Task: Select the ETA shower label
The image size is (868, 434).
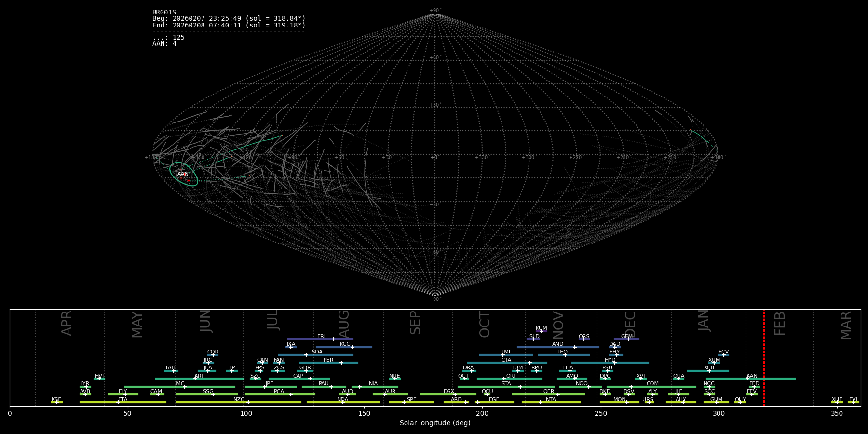Action: click(x=123, y=400)
